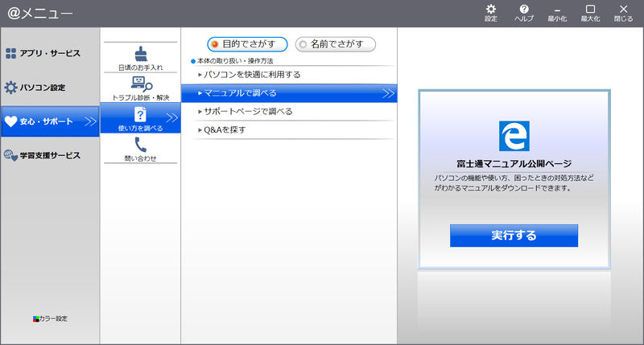644x345 pixels.
Task: Open the 設定 gear icon in title bar
Action: (x=491, y=13)
